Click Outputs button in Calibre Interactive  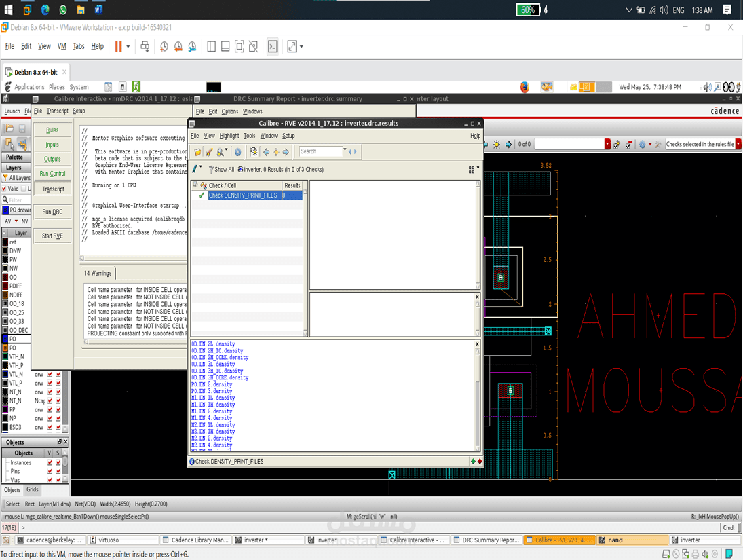coord(52,160)
